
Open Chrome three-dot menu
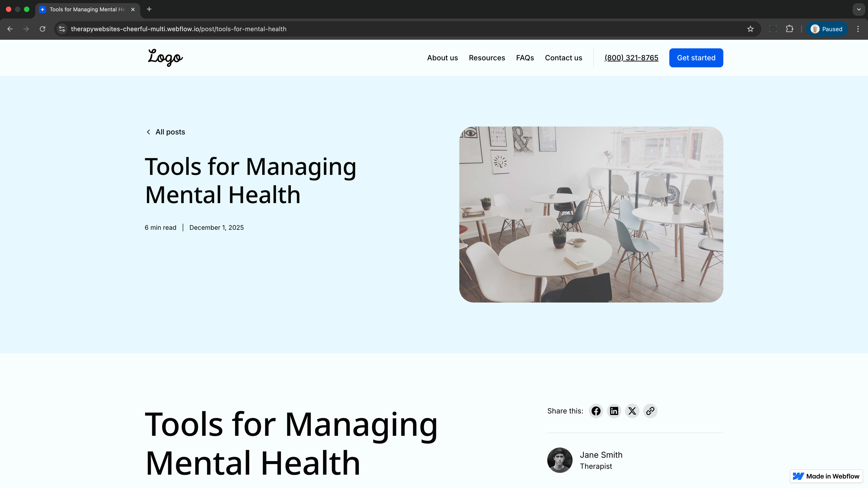(x=858, y=29)
